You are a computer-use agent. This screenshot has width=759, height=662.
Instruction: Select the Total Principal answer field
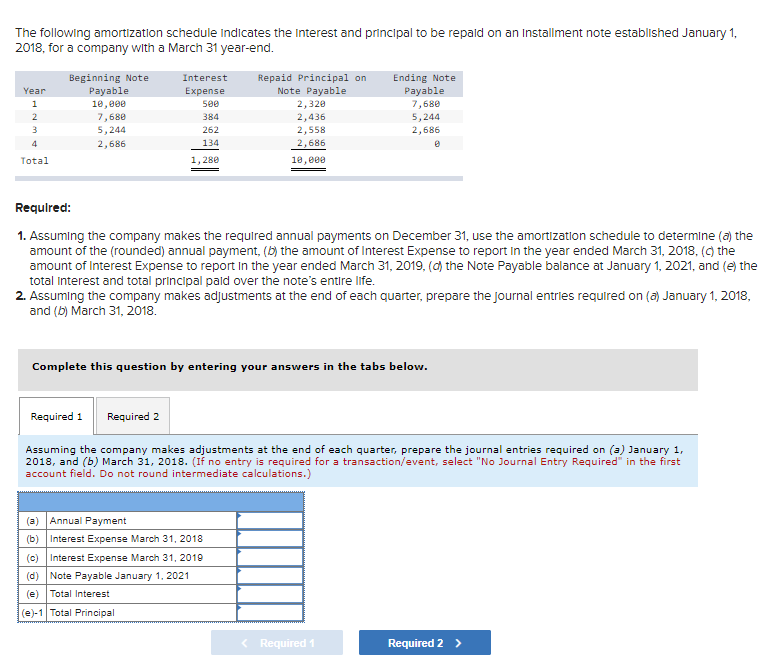[x=270, y=612]
